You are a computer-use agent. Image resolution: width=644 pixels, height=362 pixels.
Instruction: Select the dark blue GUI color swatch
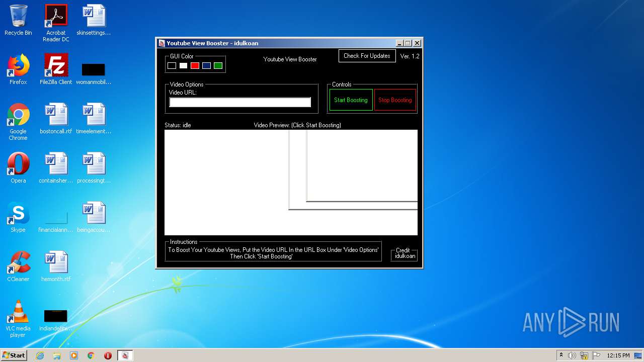(x=207, y=66)
